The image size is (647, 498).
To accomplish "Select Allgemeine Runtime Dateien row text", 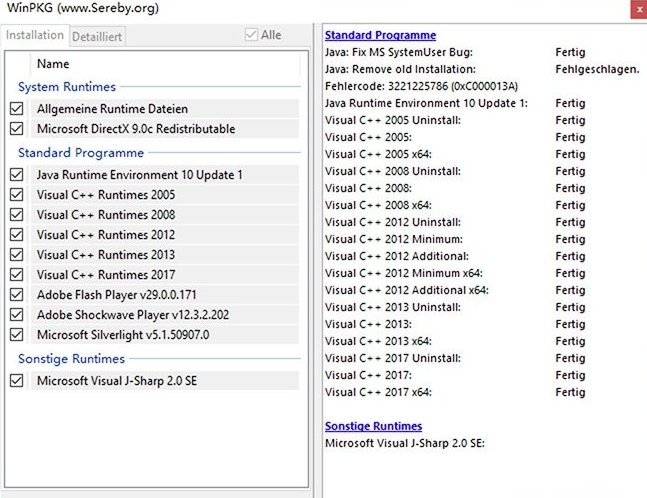I will [112, 109].
